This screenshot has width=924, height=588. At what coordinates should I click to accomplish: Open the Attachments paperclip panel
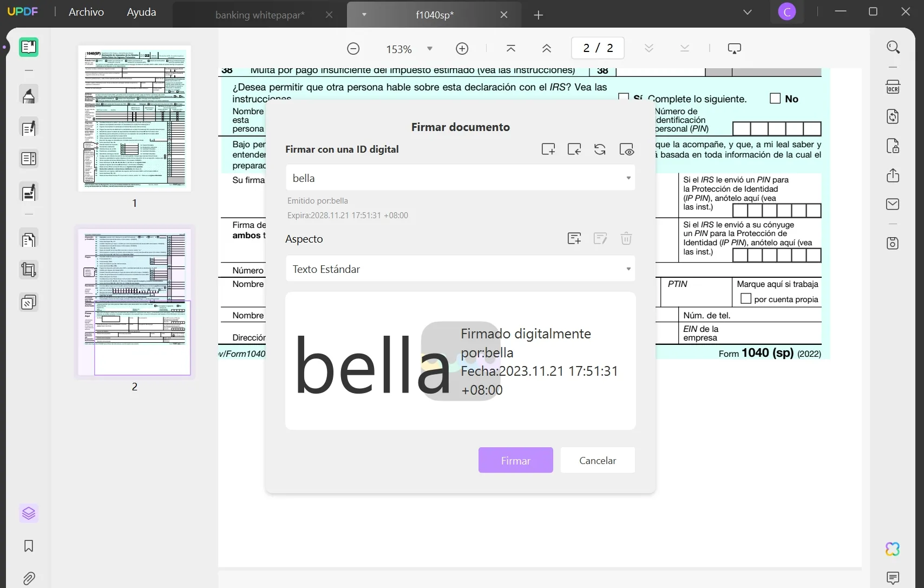click(29, 578)
